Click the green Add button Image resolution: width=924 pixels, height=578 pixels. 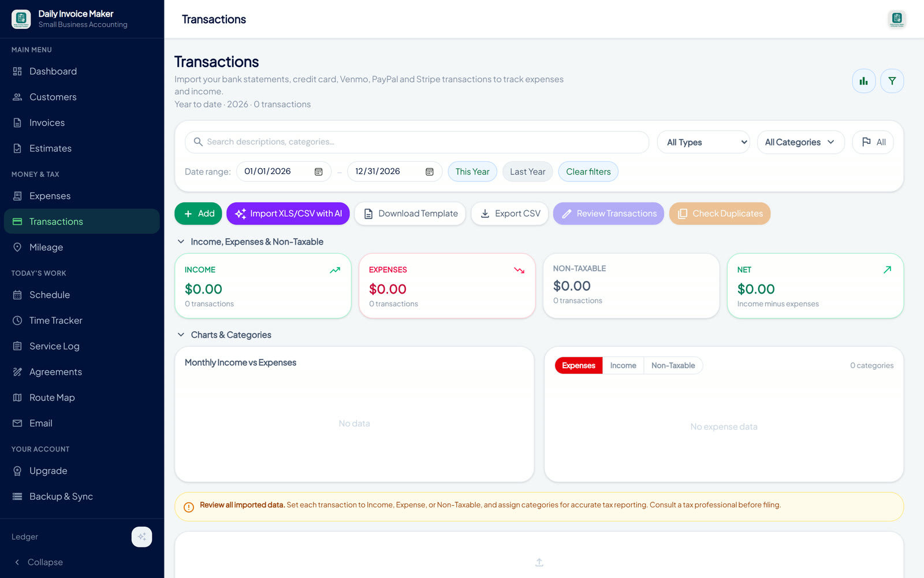point(198,213)
